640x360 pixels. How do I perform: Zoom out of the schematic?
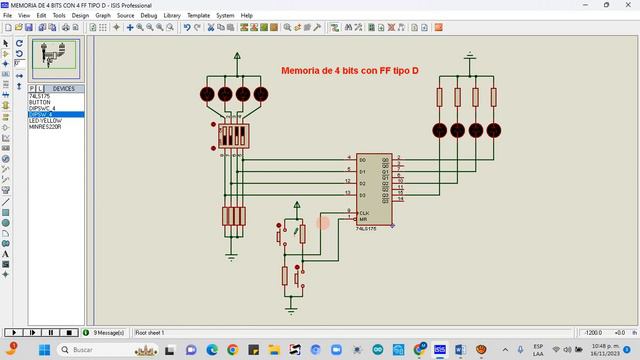150,27
